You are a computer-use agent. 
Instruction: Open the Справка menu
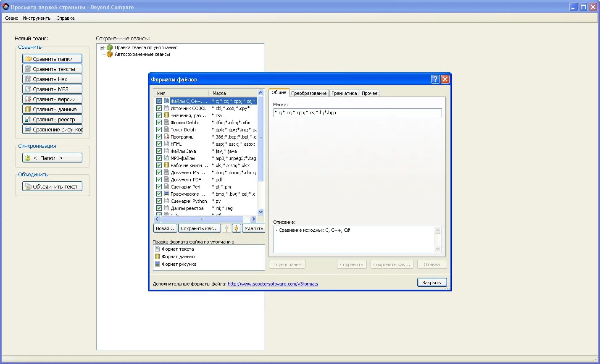(65, 18)
